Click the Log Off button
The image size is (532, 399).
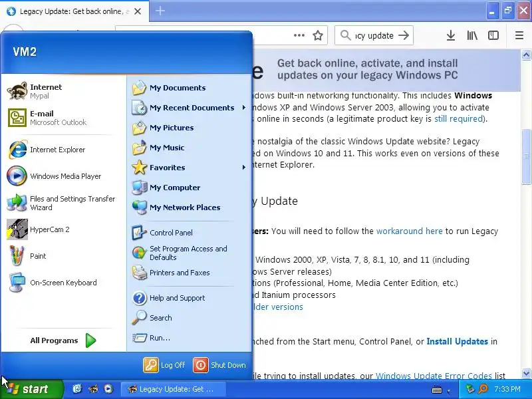[x=164, y=365]
